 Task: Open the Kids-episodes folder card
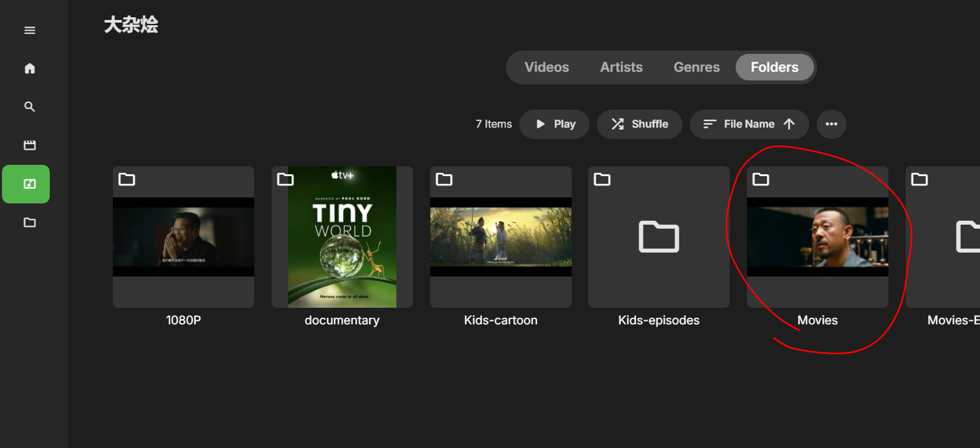coord(659,237)
